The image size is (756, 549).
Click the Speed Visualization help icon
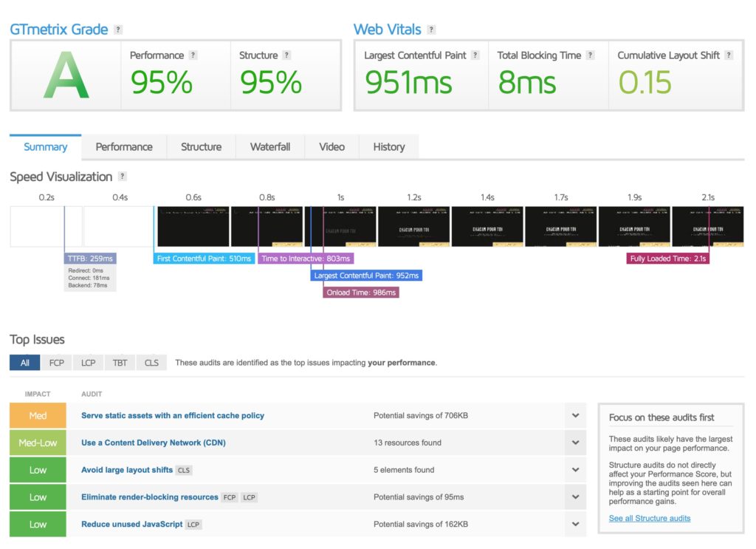pyautogui.click(x=123, y=177)
